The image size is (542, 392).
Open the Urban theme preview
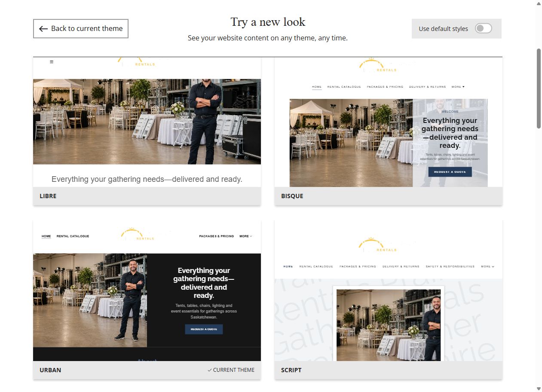point(147,291)
